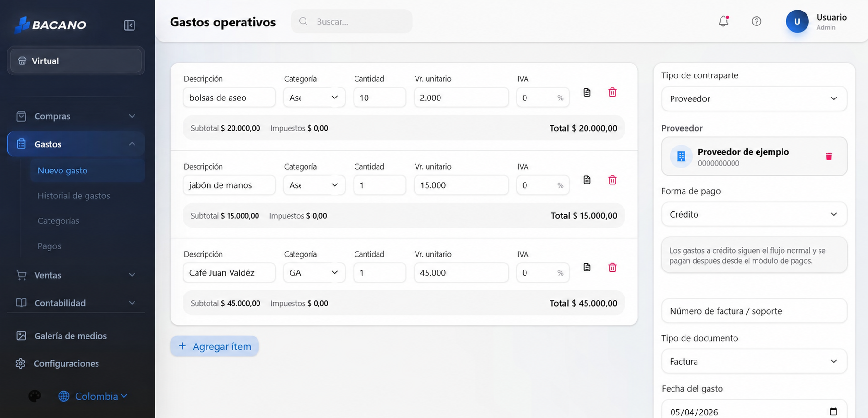This screenshot has width=868, height=418.
Task: Delete the Café Juan Valdéz item
Action: 612,267
